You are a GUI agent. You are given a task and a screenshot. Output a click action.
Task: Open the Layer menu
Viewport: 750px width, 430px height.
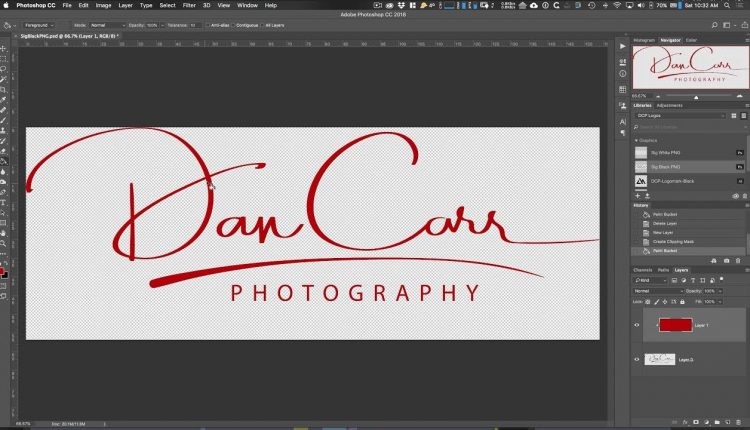point(125,5)
